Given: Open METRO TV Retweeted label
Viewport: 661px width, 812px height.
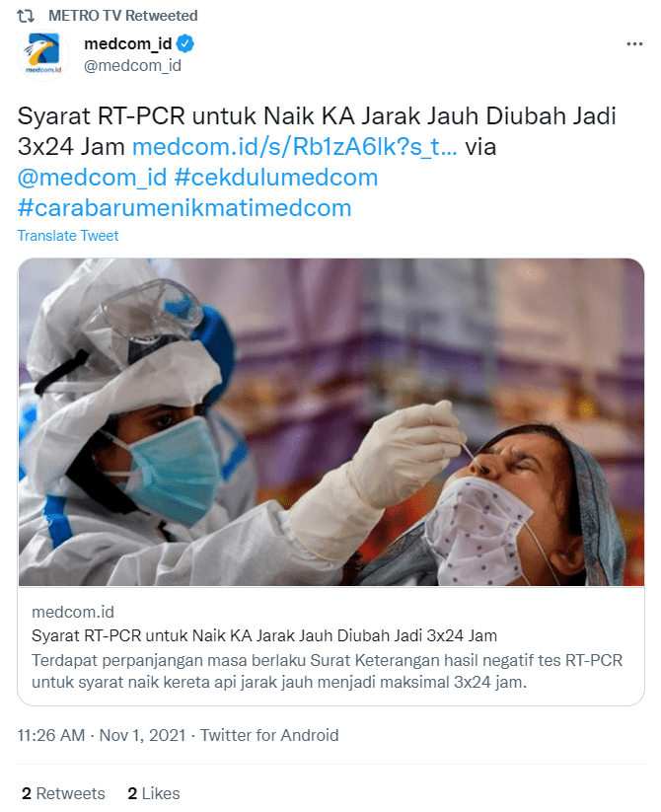Looking at the screenshot, I should (x=123, y=16).
